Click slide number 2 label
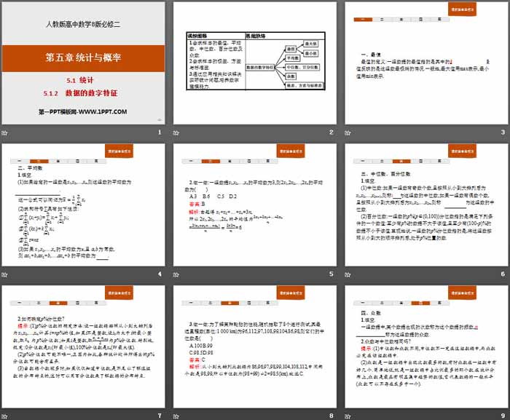510x420 pixels. coord(331,132)
